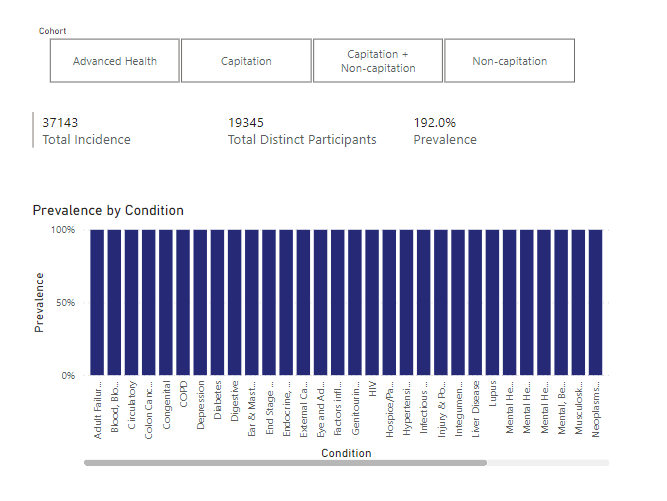Filter by the Non-capitation cohort
The height and width of the screenshot is (501, 667).
[510, 61]
